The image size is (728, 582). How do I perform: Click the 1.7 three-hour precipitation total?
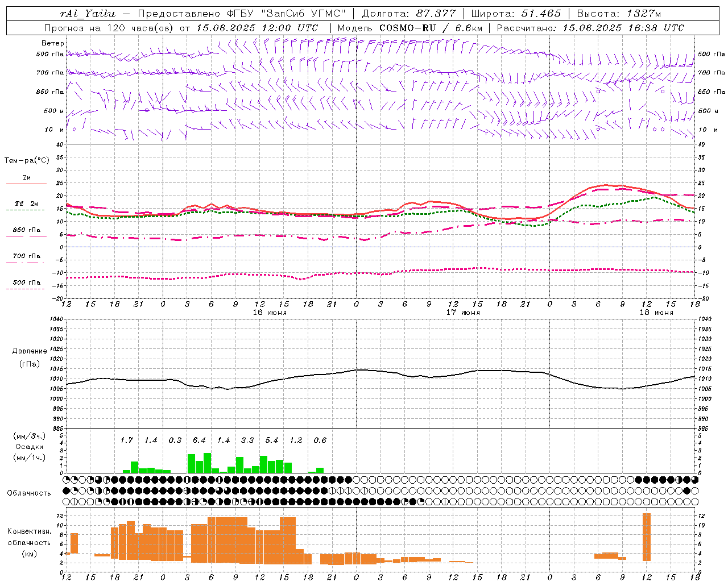(126, 440)
